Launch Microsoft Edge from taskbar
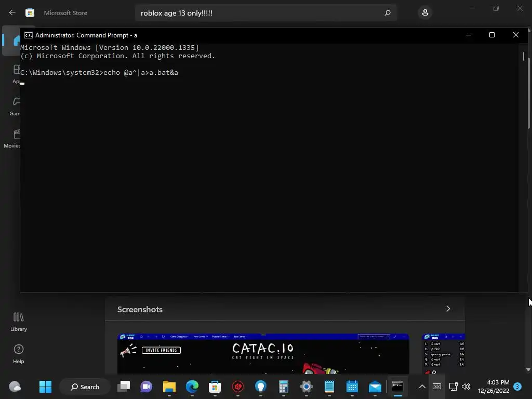 [192, 387]
